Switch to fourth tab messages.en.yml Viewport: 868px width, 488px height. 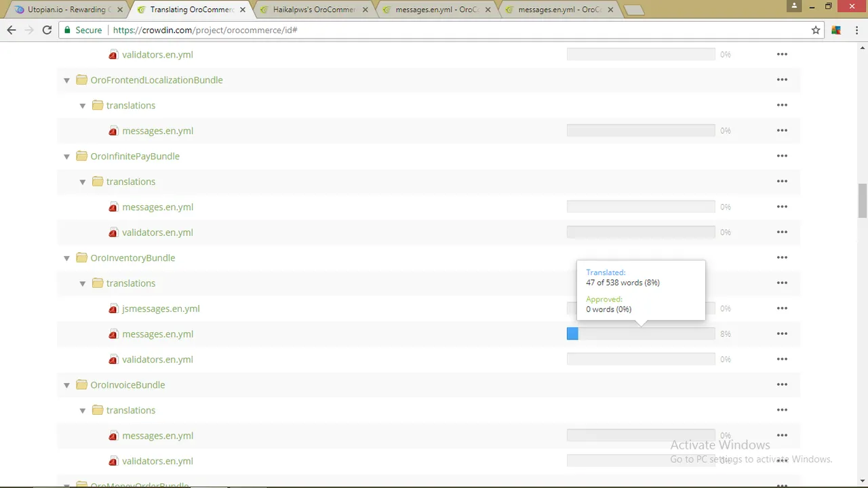click(x=436, y=9)
